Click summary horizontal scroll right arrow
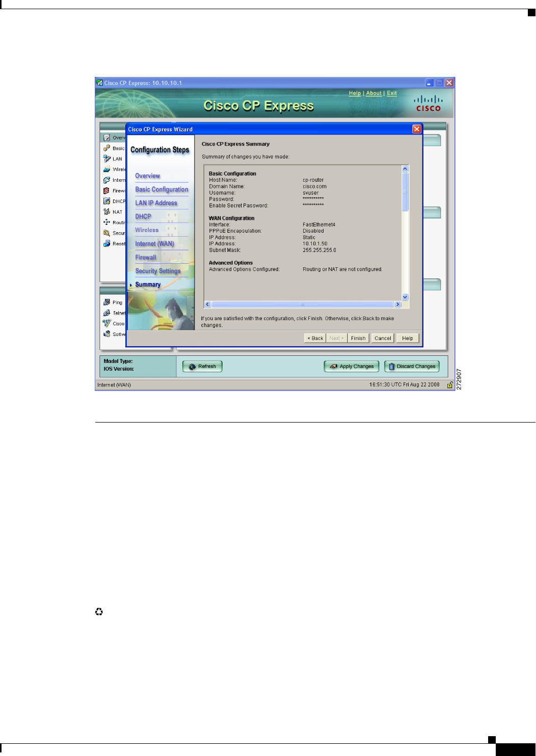The width and height of the screenshot is (536, 756). (x=398, y=304)
